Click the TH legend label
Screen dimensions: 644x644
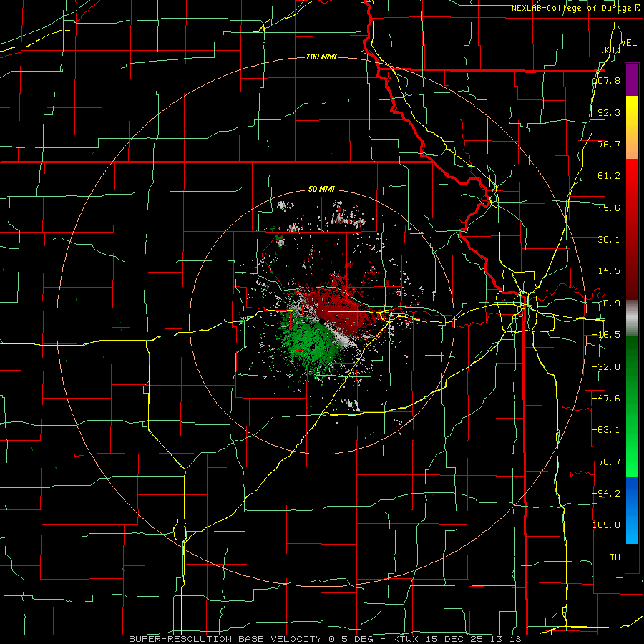point(615,557)
